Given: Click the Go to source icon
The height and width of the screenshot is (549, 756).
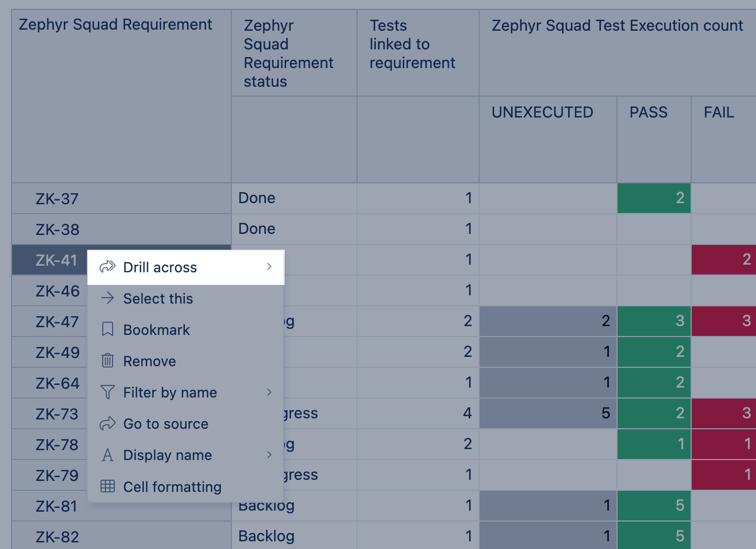Looking at the screenshot, I should point(108,423).
